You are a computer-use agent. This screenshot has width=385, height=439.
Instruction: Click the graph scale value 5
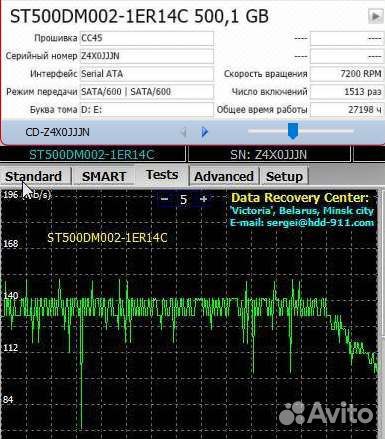(x=183, y=200)
